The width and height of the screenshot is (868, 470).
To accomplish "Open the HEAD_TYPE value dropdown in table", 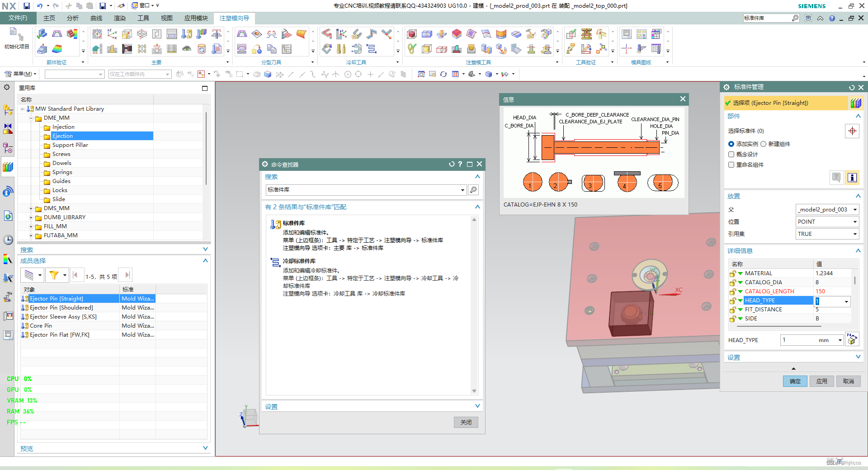I will point(846,301).
